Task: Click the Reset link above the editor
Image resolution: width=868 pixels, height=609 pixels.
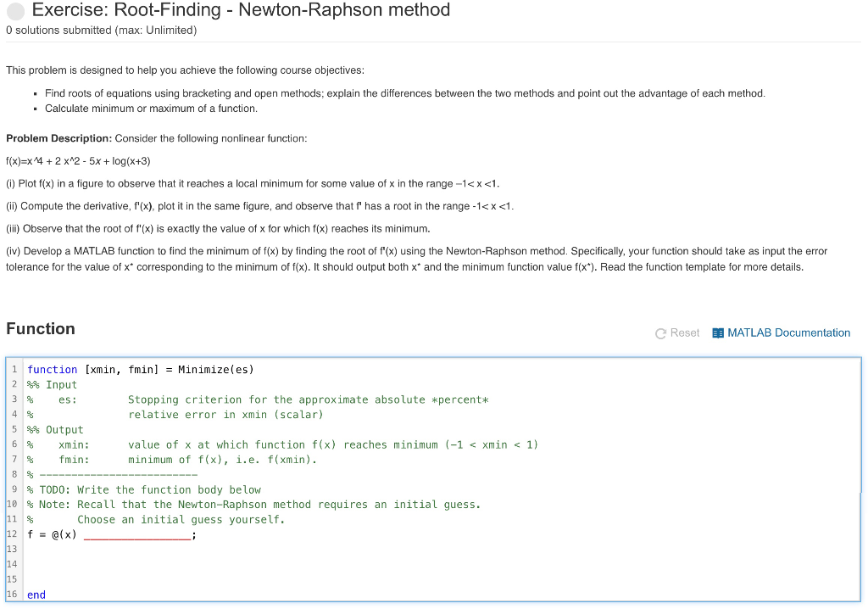Action: point(684,332)
